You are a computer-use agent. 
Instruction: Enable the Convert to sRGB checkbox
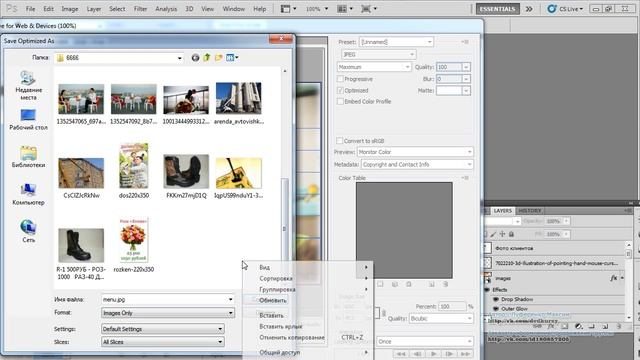339,141
